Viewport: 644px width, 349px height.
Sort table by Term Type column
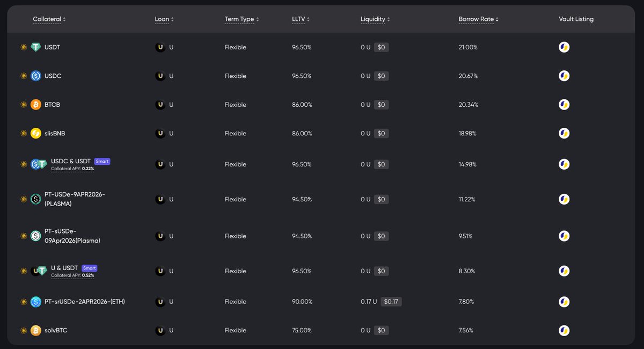[241, 19]
